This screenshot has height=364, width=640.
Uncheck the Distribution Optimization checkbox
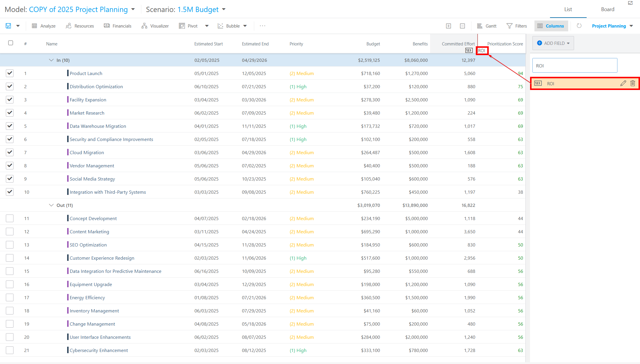point(10,86)
